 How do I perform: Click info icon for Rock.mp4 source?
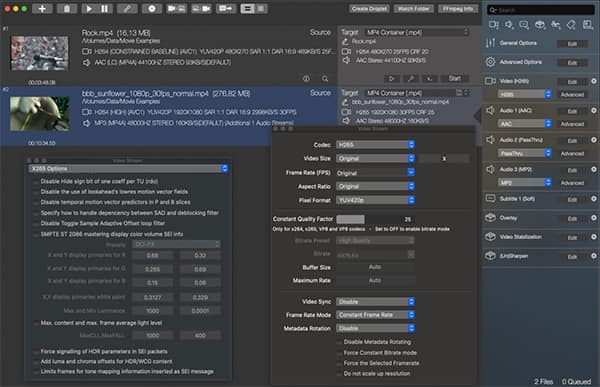pyautogui.click(x=306, y=78)
